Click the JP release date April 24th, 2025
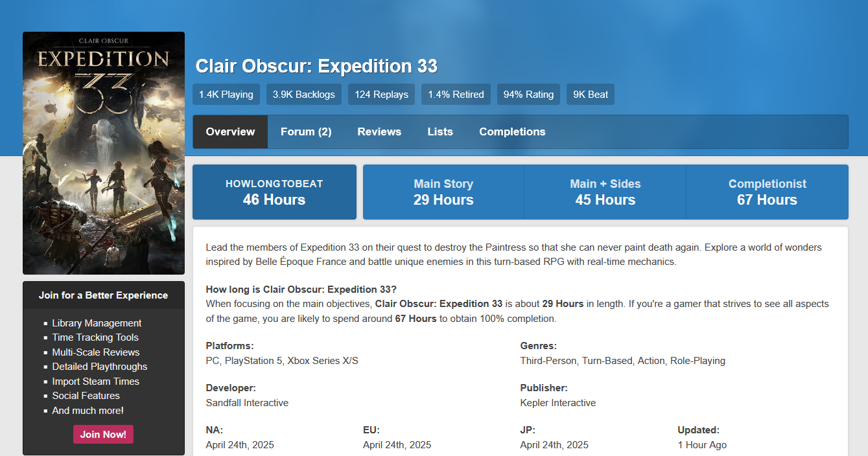The height and width of the screenshot is (456, 868). [x=554, y=445]
